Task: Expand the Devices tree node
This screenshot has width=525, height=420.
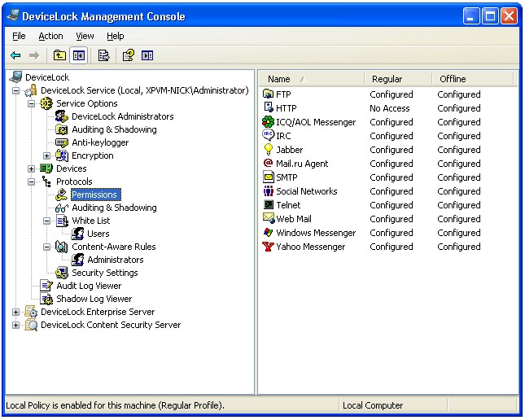Action: (32, 168)
